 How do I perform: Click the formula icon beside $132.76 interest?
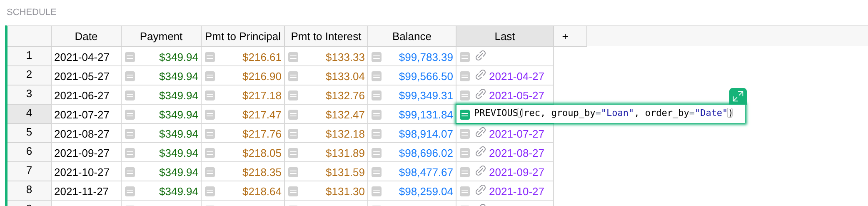pos(293,95)
